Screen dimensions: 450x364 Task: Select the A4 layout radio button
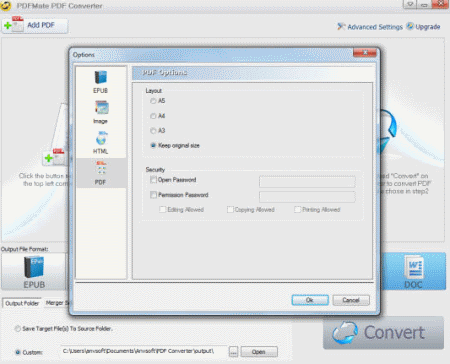[153, 116]
